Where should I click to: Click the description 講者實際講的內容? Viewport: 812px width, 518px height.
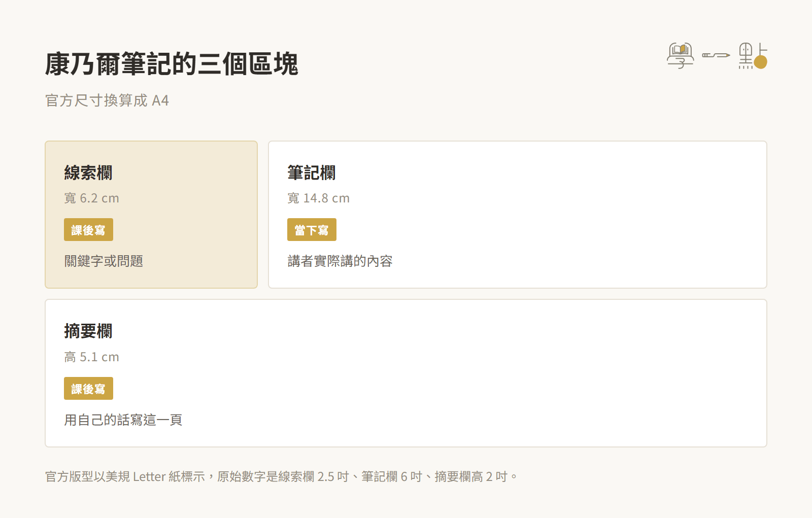pyautogui.click(x=340, y=261)
